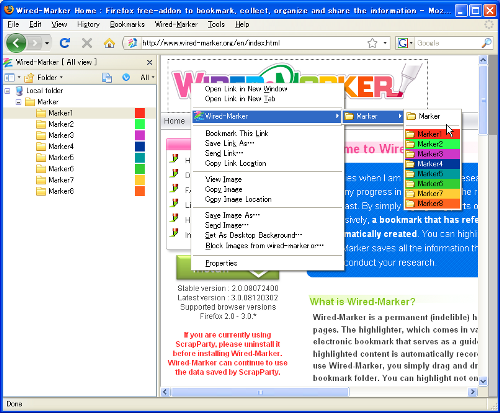Viewport: 500px width, 413px height.
Task: Select Marker7 folder in sidebar tree
Action: click(x=61, y=180)
